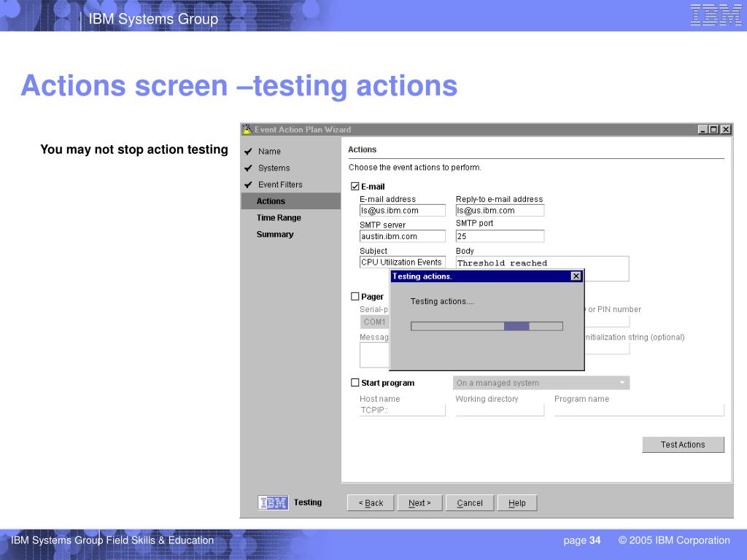This screenshot has width=747, height=560.
Task: Click the IBM logo beside Testing status
Action: pos(273,502)
